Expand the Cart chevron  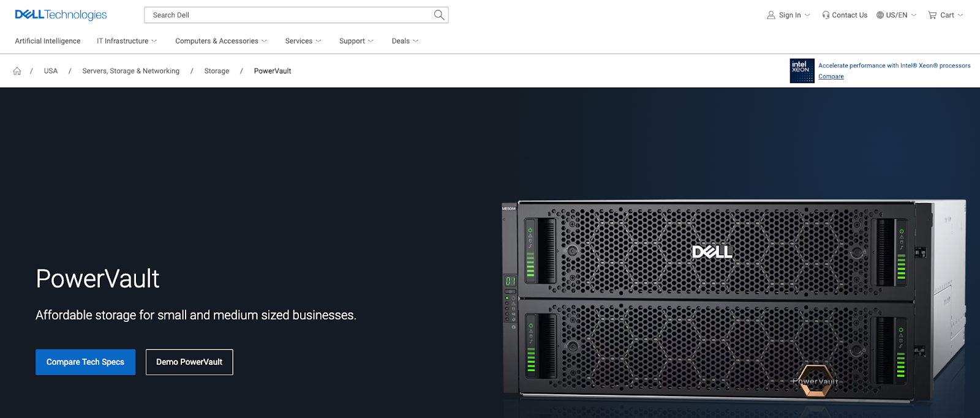(960, 15)
